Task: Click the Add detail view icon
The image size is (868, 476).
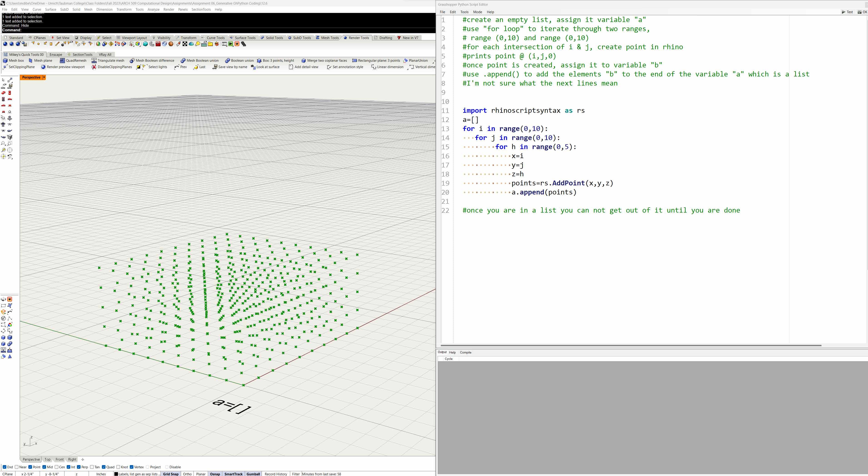Action: 291,67
